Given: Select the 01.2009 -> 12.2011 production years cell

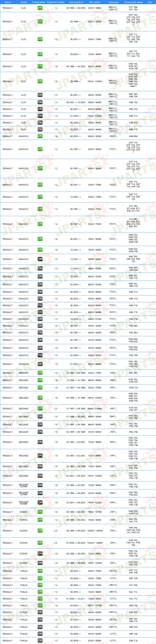Looking at the screenshot, I should 76,599.
